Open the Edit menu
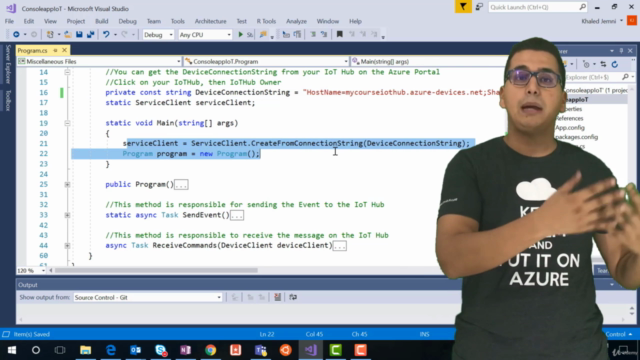 pyautogui.click(x=29, y=21)
